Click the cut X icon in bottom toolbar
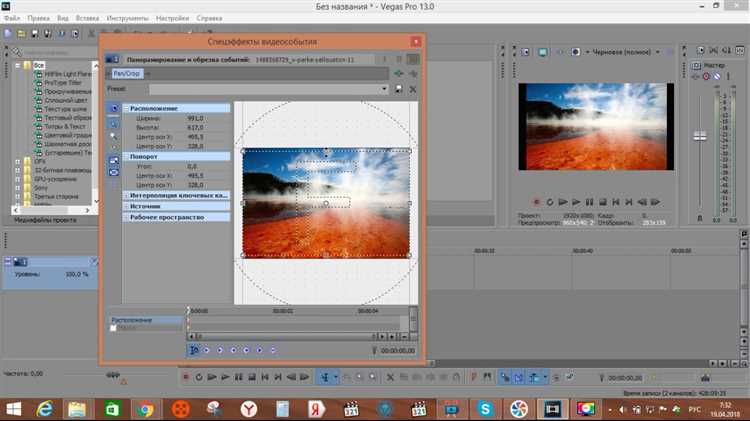The width and height of the screenshot is (750, 421). pos(390,377)
